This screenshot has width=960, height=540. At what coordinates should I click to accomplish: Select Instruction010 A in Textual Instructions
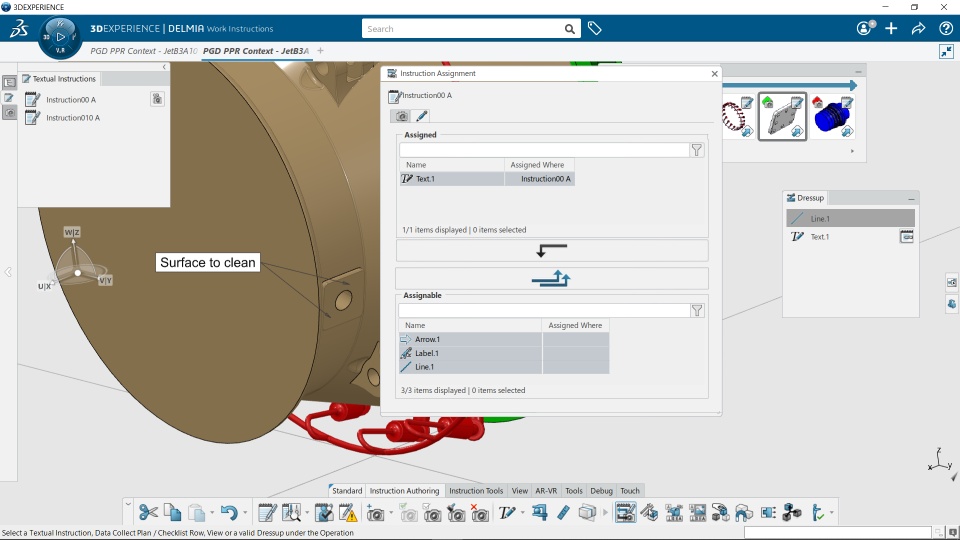click(73, 118)
